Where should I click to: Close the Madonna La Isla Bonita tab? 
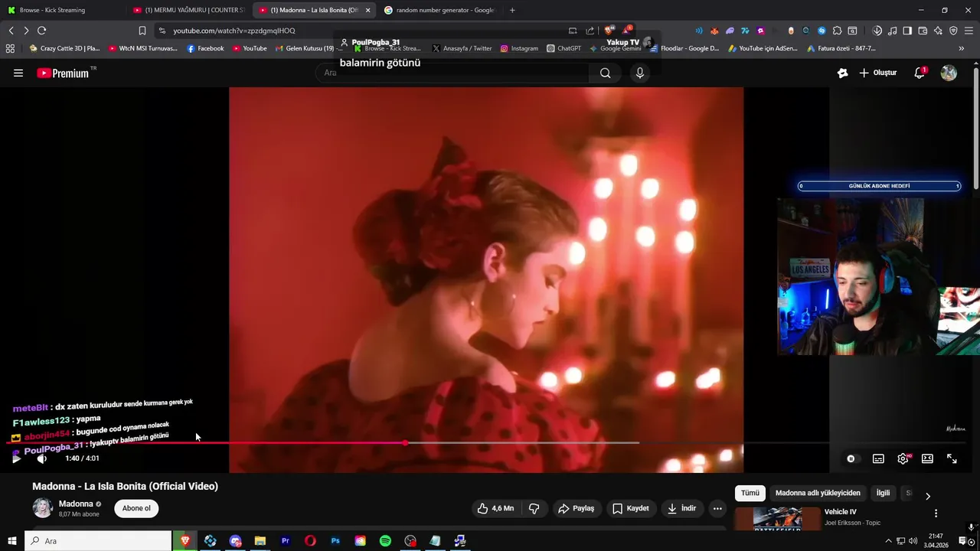(368, 10)
